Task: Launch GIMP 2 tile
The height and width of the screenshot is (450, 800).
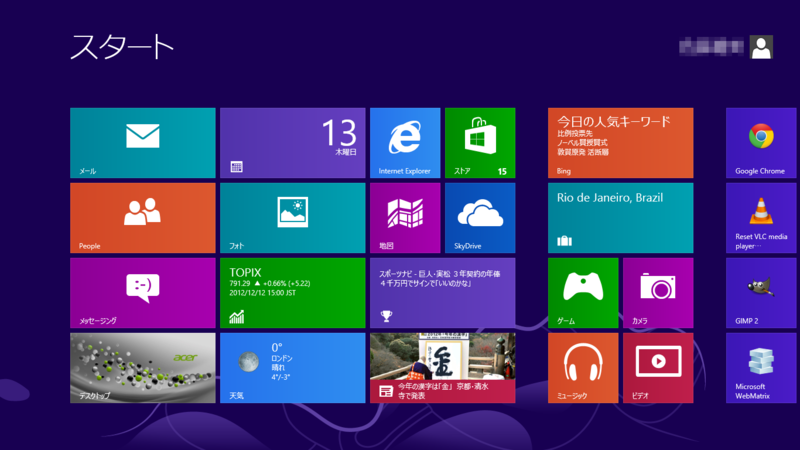Action: tap(761, 293)
